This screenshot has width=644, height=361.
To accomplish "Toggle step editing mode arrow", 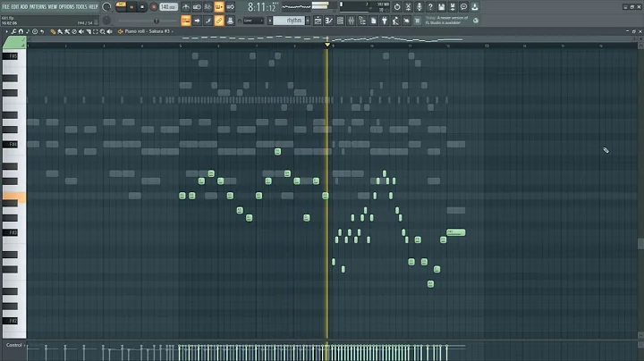I will coord(197,21).
